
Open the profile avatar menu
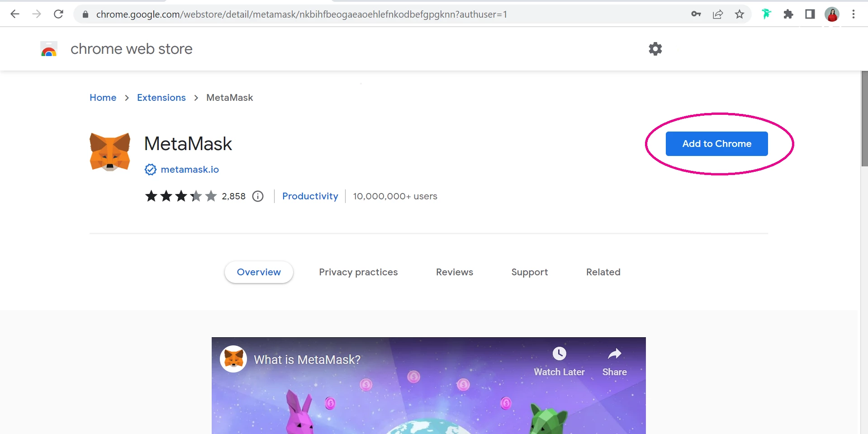pos(832,14)
